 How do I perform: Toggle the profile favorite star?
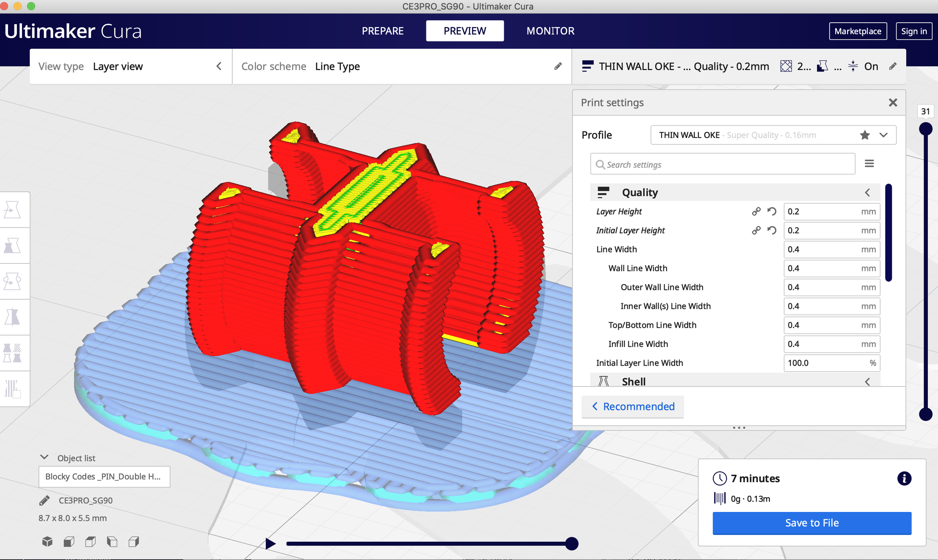(865, 135)
